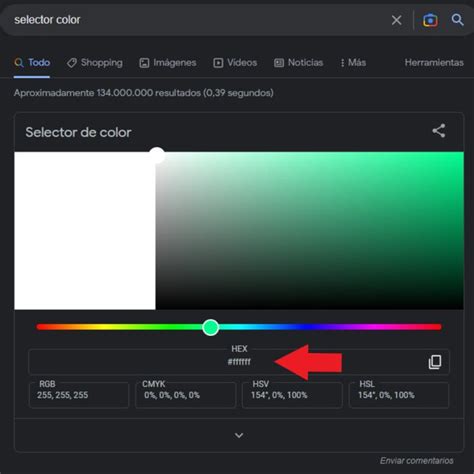The height and width of the screenshot is (474, 474).
Task: Click the HSL values field
Action: pos(399,395)
